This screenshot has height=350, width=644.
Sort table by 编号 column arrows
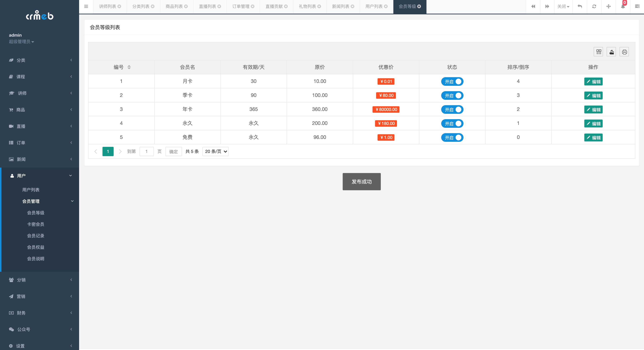[129, 67]
